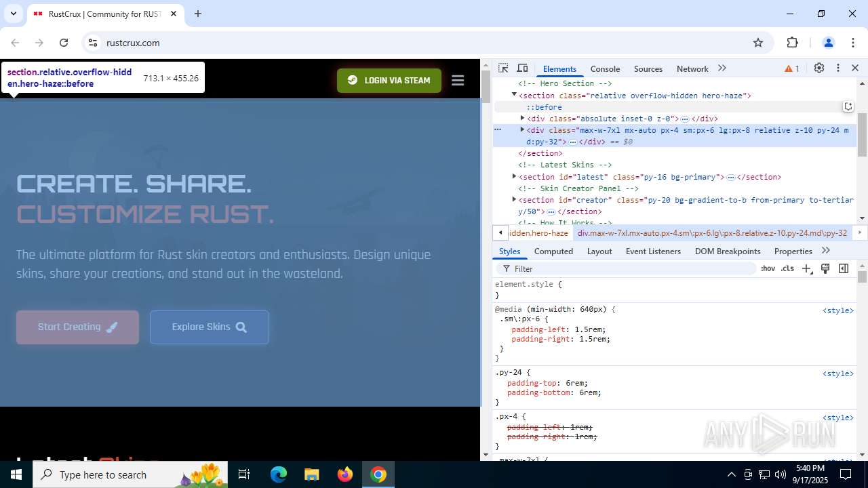Switch to the Console tab
The height and width of the screenshot is (488, 868).
[605, 68]
